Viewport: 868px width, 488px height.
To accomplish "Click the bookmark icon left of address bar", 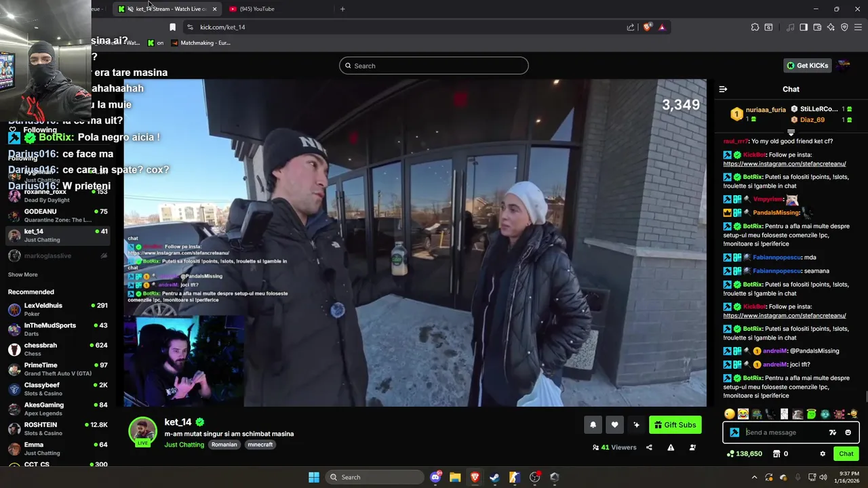I will click(x=172, y=27).
